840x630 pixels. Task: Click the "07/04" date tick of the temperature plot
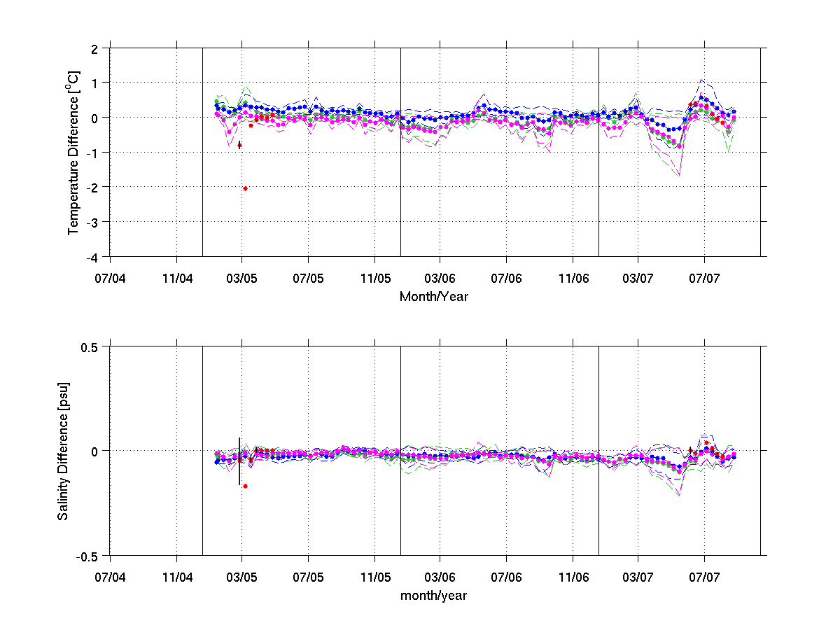tap(110, 279)
